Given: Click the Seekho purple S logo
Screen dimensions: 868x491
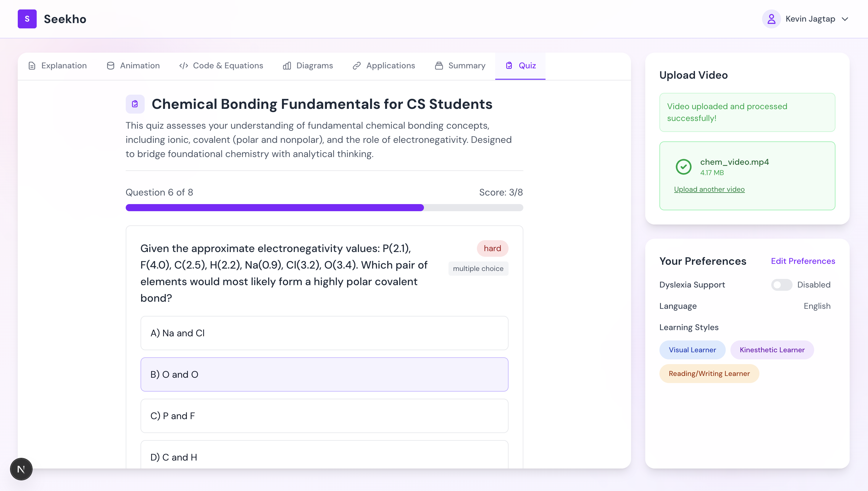Looking at the screenshot, I should click(27, 19).
